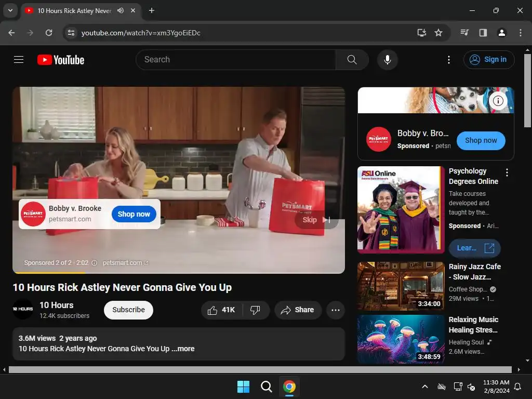Image resolution: width=532 pixels, height=399 pixels.
Task: Open more actions ellipsis below video
Action: 335,310
